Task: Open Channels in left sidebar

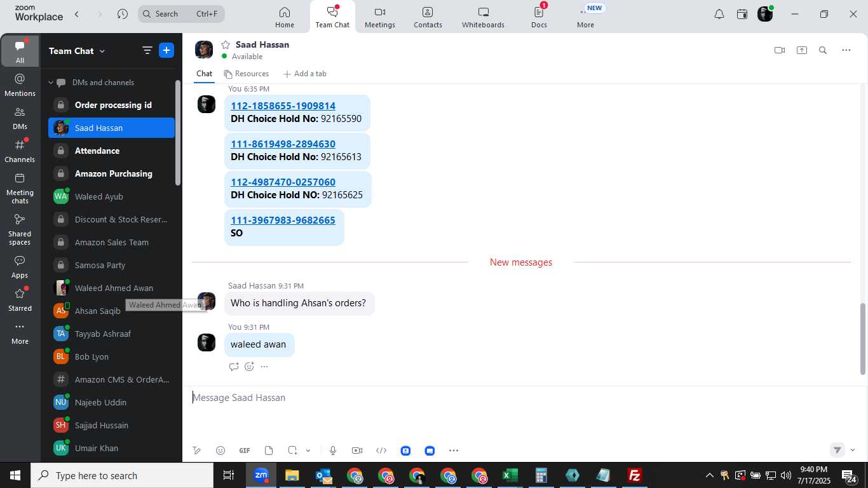Action: pyautogui.click(x=20, y=151)
